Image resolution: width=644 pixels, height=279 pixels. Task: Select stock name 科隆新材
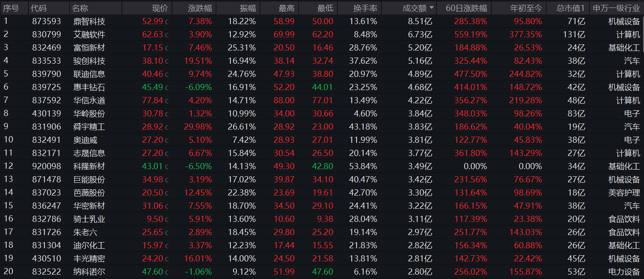89,166
